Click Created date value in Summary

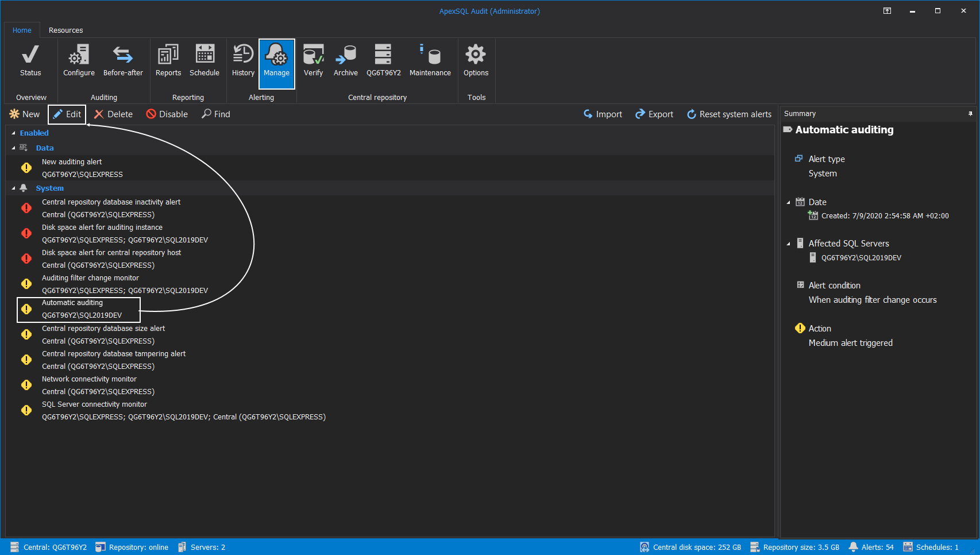[885, 216]
